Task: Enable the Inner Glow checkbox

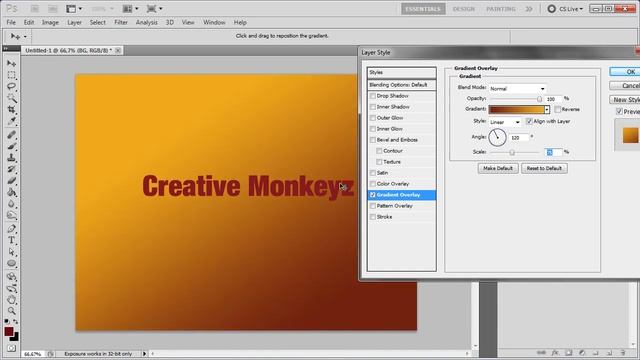Action: click(373, 129)
